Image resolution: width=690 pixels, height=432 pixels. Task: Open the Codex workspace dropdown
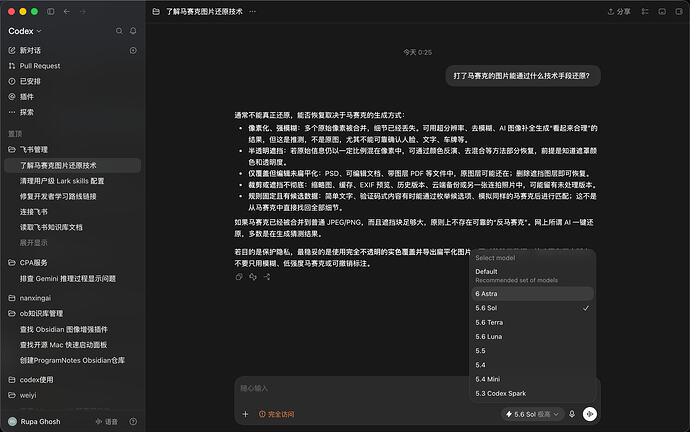pos(25,31)
